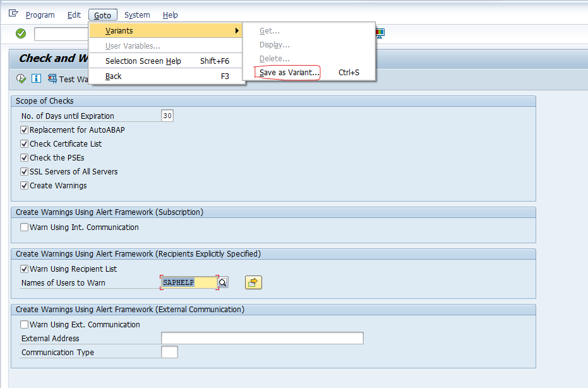Image resolution: width=588 pixels, height=388 pixels.
Task: Click Back in the Goto menu
Action: 114,76
